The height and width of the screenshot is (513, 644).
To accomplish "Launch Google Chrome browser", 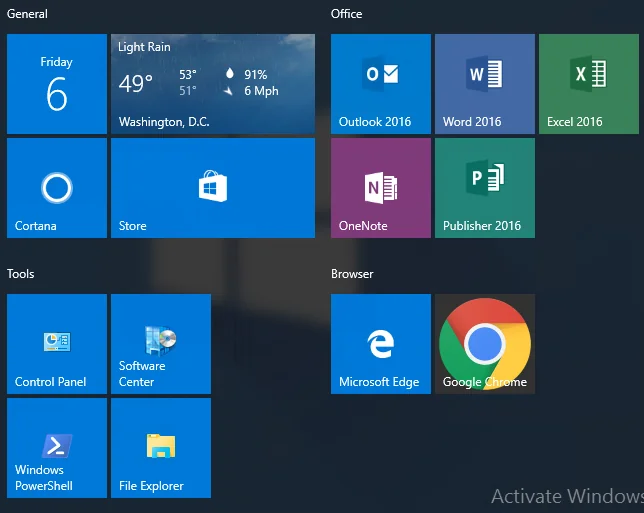I will [x=485, y=344].
